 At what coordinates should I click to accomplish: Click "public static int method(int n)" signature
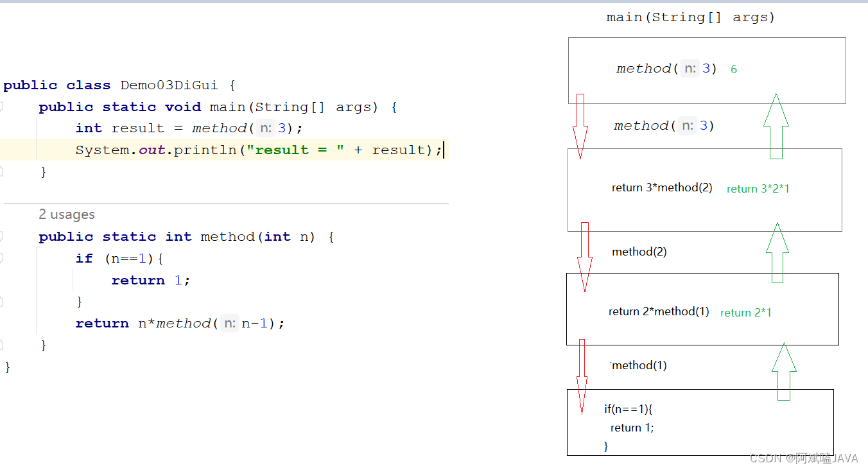point(177,236)
